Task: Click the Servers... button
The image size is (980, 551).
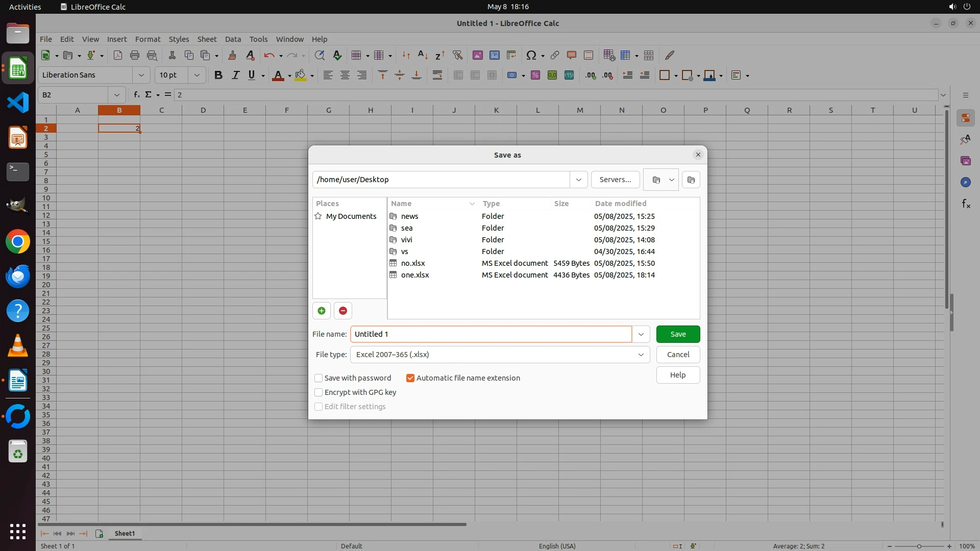Action: [x=615, y=180]
